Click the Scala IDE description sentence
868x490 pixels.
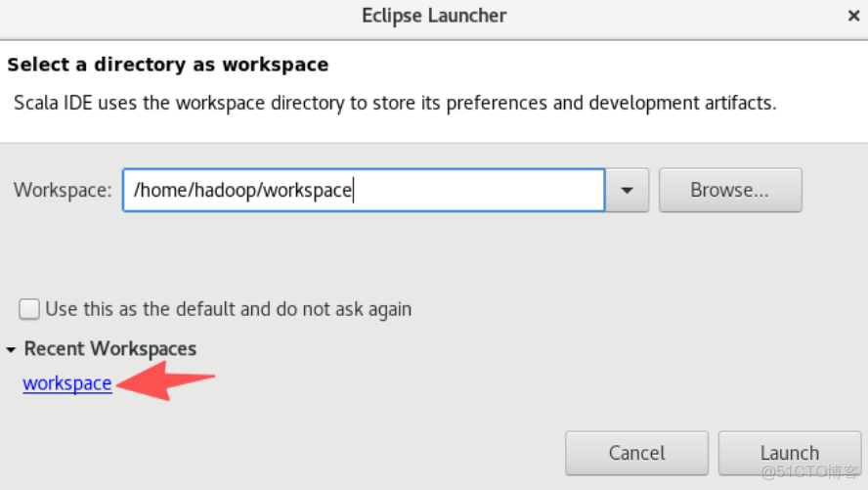point(395,103)
